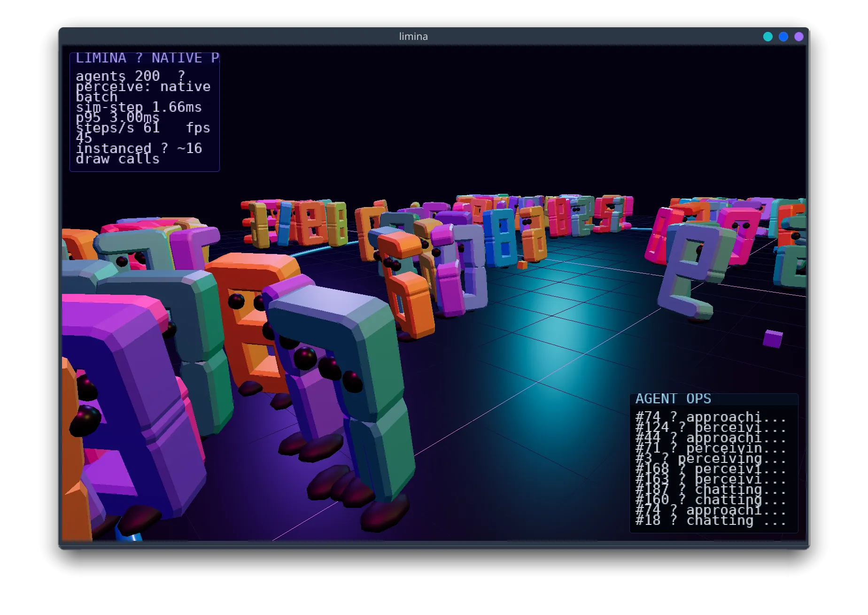Click the purple window control dot
Image resolution: width=868 pixels, height=615 pixels.
click(799, 37)
